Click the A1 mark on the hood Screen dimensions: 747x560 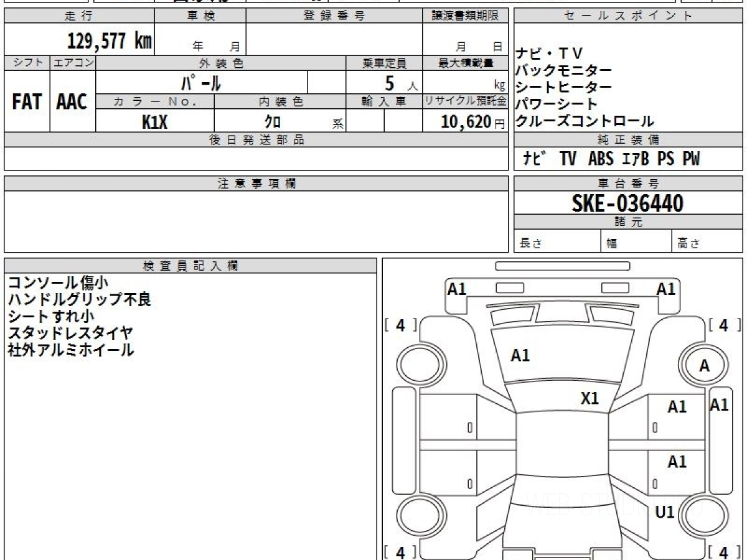click(520, 355)
